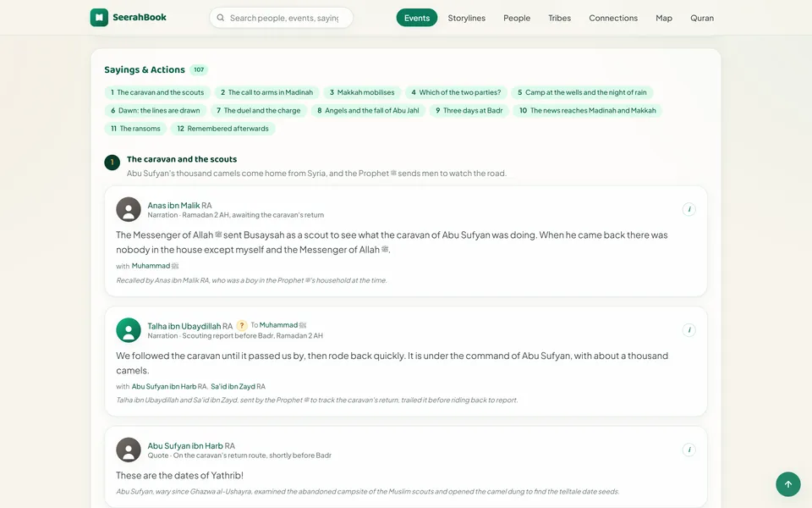Switch to the Tribes page
812x508 pixels.
pyautogui.click(x=560, y=18)
